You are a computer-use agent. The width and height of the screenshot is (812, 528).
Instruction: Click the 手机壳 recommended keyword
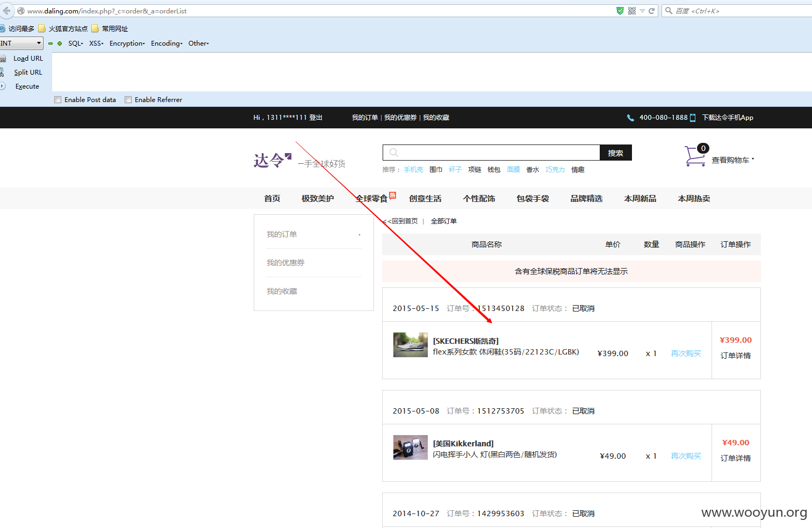(413, 170)
